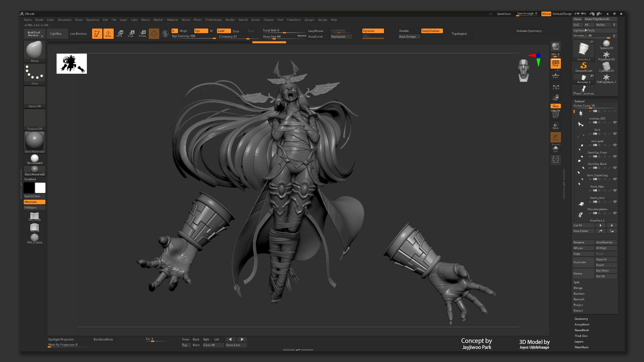Toggle Perspective (Persp) view
The width and height of the screenshot is (644, 362).
click(x=555, y=63)
